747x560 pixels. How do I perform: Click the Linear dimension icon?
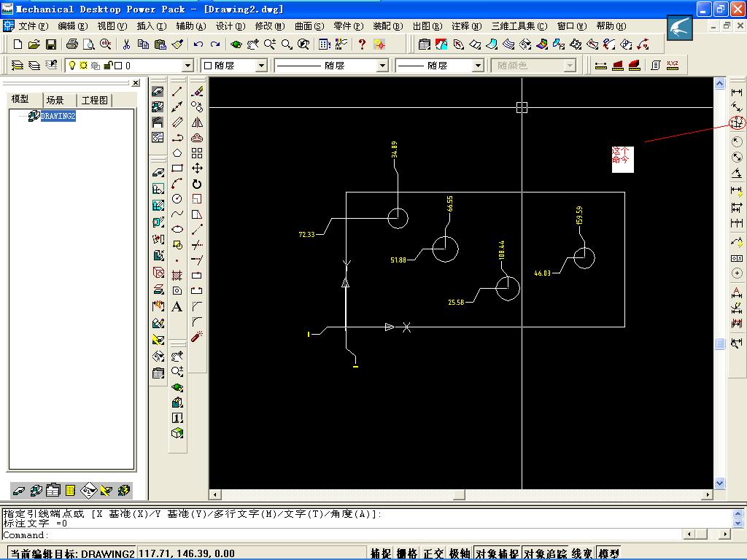pyautogui.click(x=737, y=92)
